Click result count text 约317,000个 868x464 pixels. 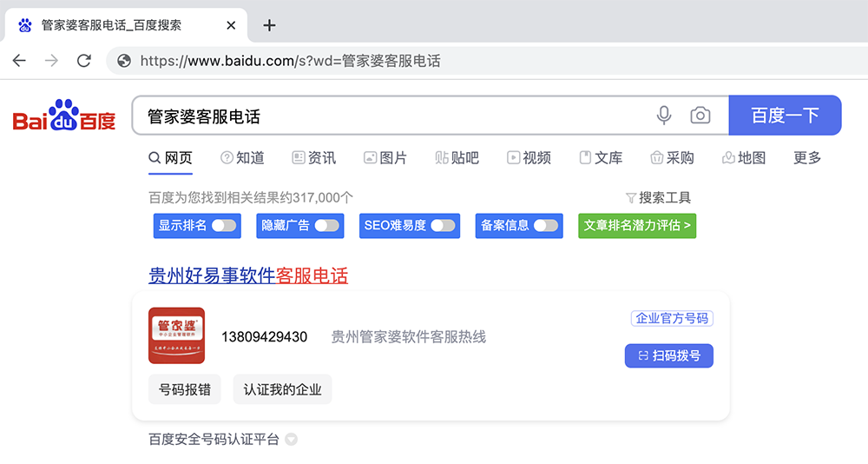(x=316, y=197)
